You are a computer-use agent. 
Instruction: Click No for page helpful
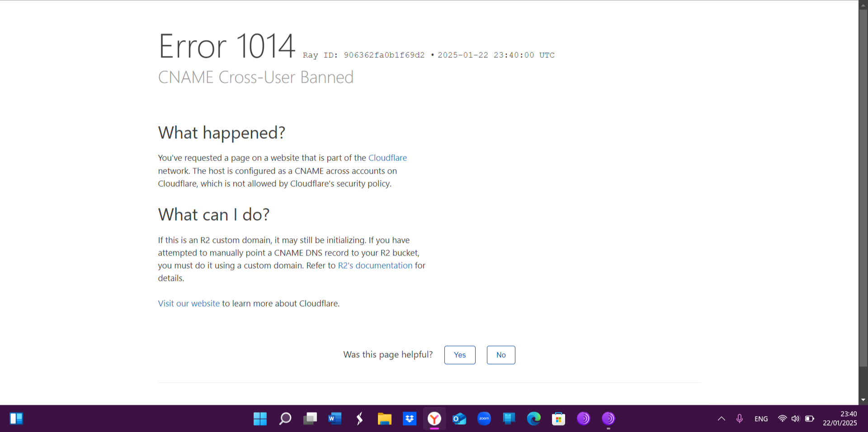tap(501, 355)
